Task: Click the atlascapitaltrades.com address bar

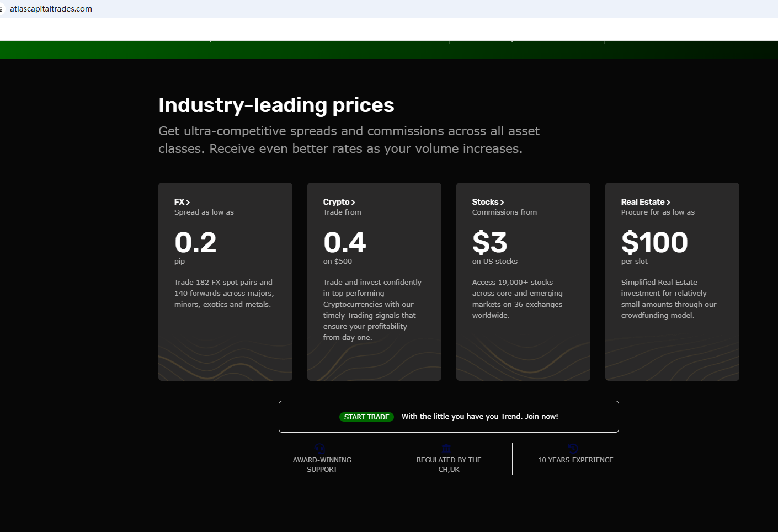Action: click(51, 9)
